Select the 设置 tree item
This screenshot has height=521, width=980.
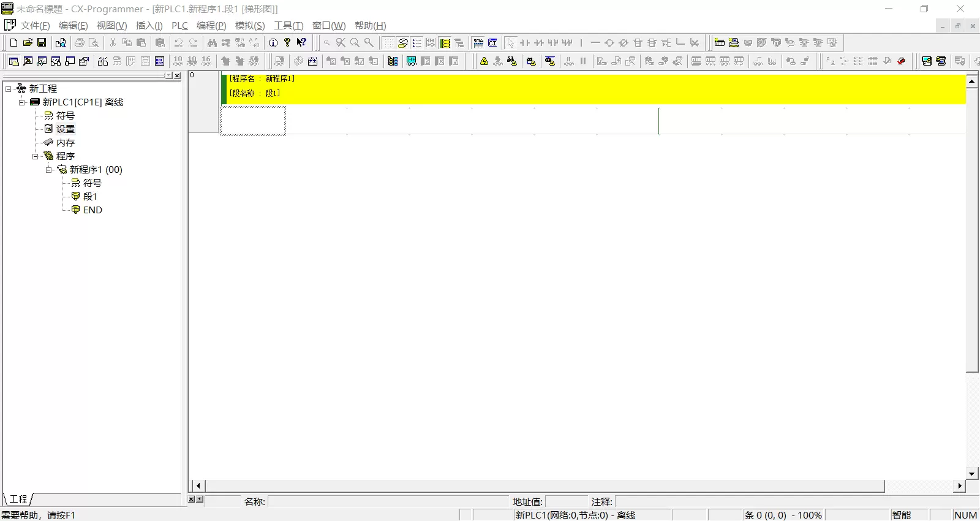coord(66,129)
